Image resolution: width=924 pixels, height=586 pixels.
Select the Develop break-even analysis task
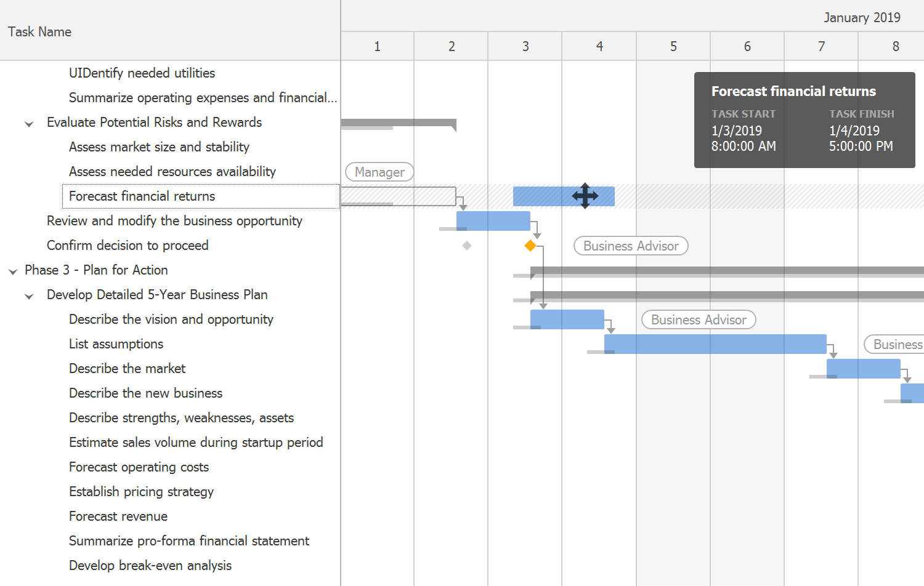tap(150, 565)
